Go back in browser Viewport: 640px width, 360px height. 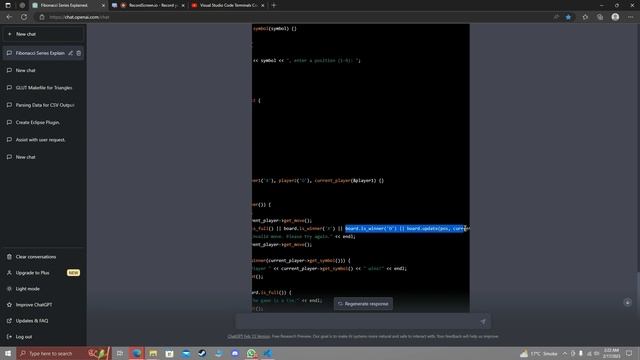tap(9, 17)
